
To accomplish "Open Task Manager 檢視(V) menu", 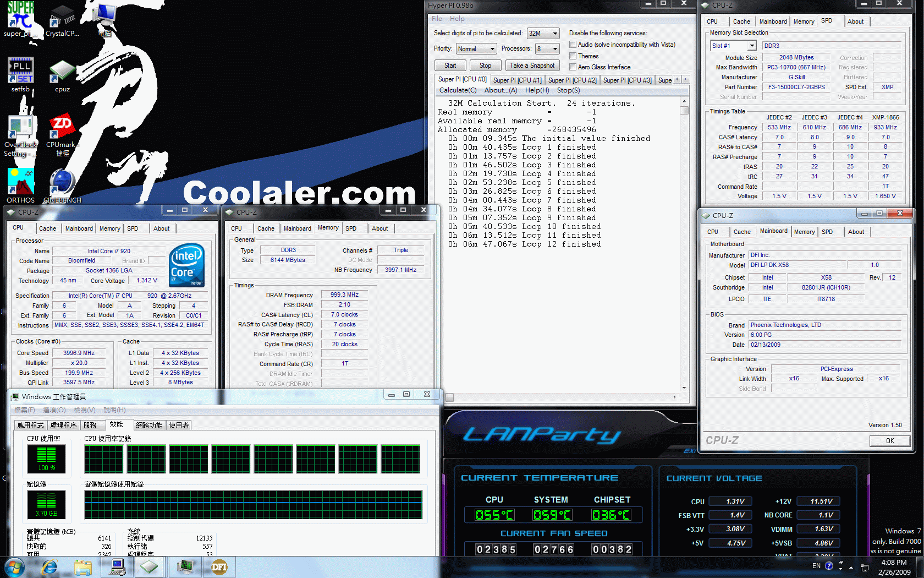I will point(85,410).
